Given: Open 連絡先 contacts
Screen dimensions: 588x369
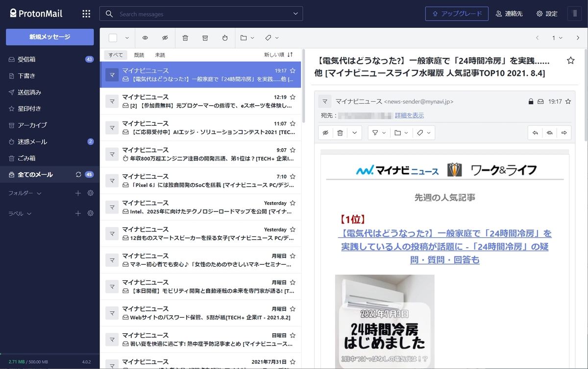Looking at the screenshot, I should 509,14.
